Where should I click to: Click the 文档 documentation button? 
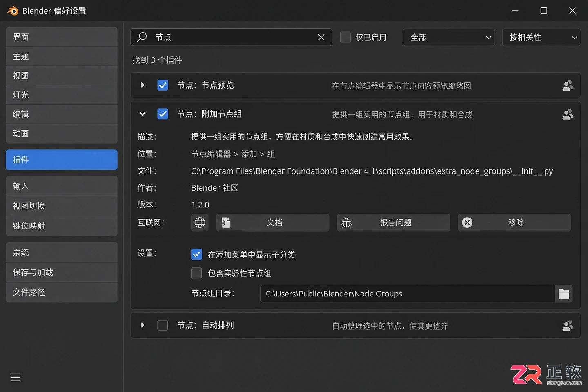[x=273, y=223]
